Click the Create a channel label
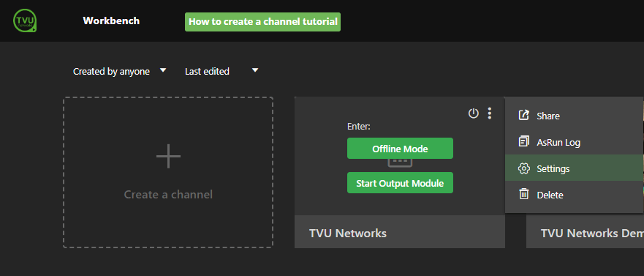644x276 pixels. click(168, 194)
